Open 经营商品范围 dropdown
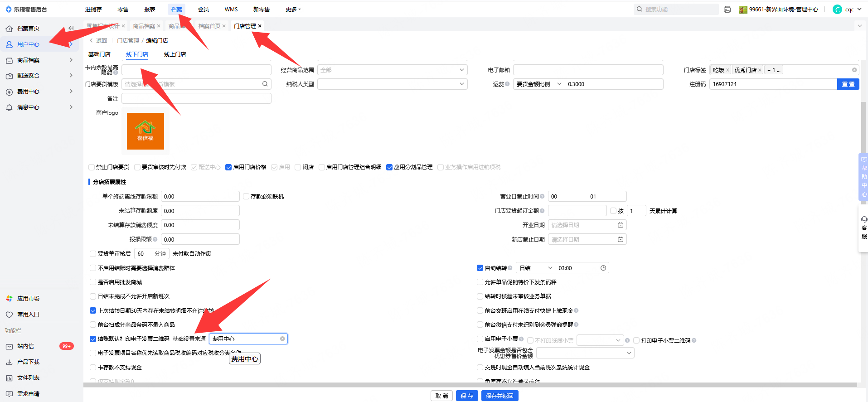This screenshot has width=868, height=402. point(392,70)
